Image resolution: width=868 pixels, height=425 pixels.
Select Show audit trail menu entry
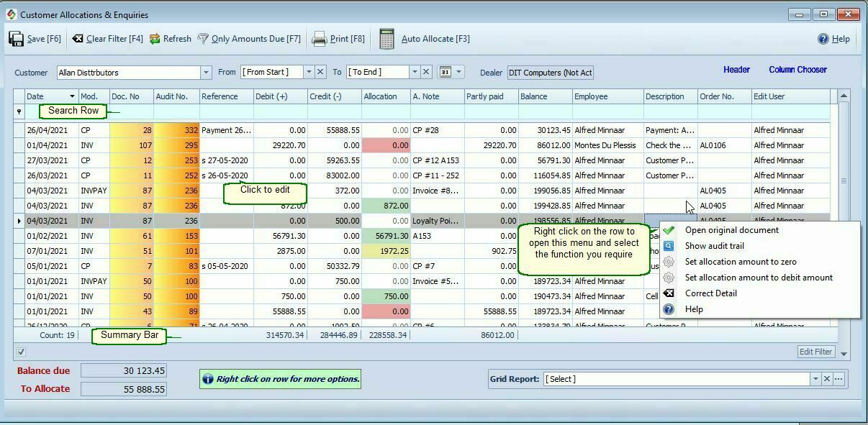coord(714,246)
